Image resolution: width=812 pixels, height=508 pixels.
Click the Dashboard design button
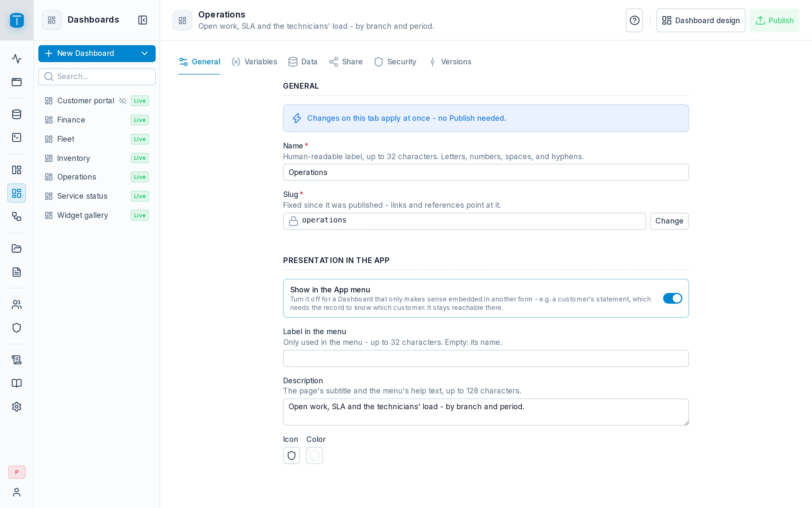[701, 21]
